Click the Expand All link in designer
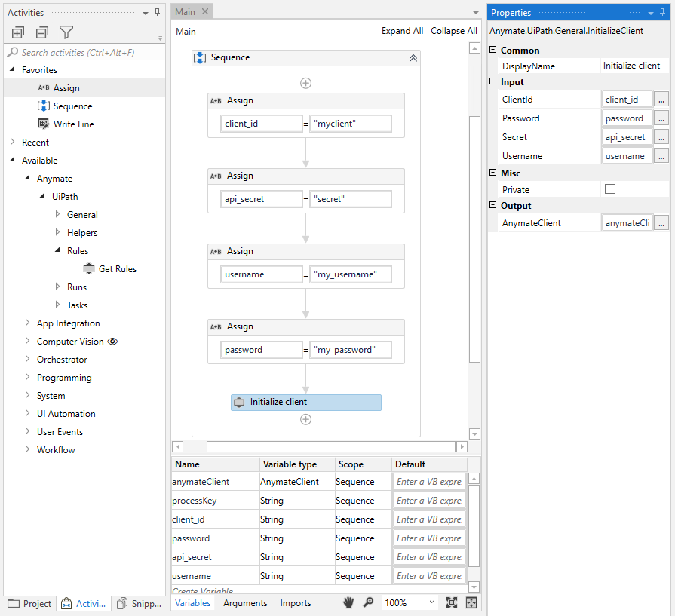The height and width of the screenshot is (616, 675). (x=402, y=31)
